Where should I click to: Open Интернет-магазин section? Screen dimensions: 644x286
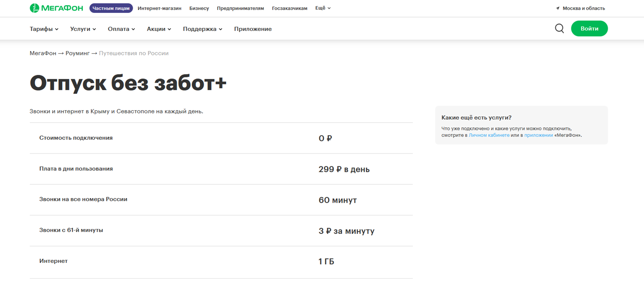(x=159, y=8)
